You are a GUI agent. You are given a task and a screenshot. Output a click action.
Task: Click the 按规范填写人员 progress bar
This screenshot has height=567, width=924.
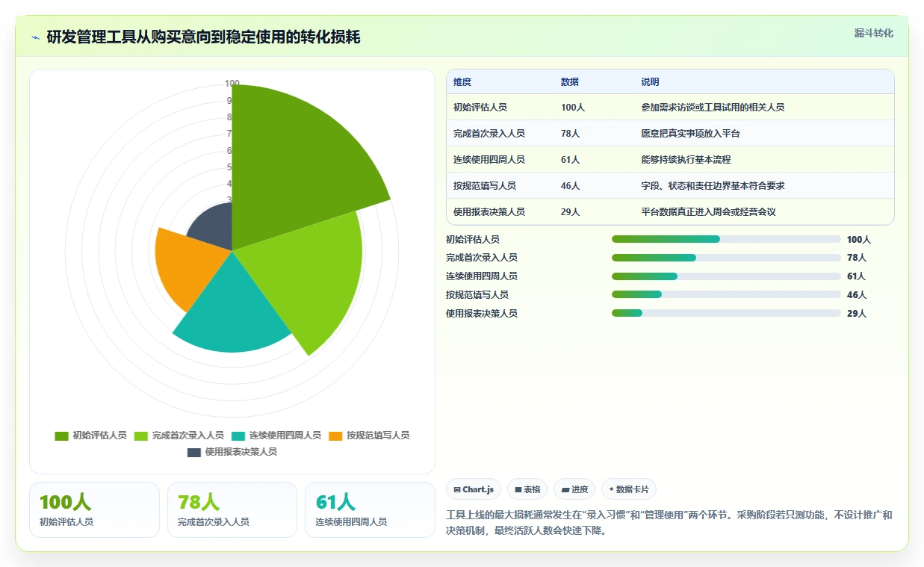point(726,295)
